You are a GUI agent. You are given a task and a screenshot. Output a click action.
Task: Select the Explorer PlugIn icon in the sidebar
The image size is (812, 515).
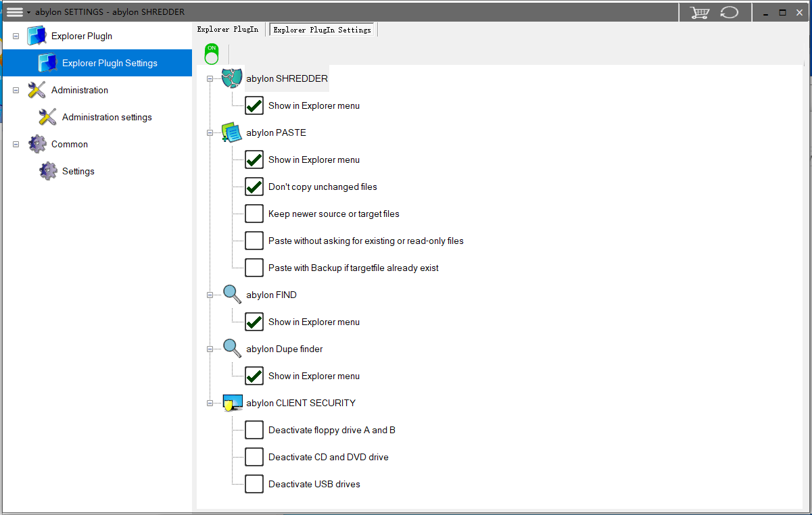[x=37, y=36]
